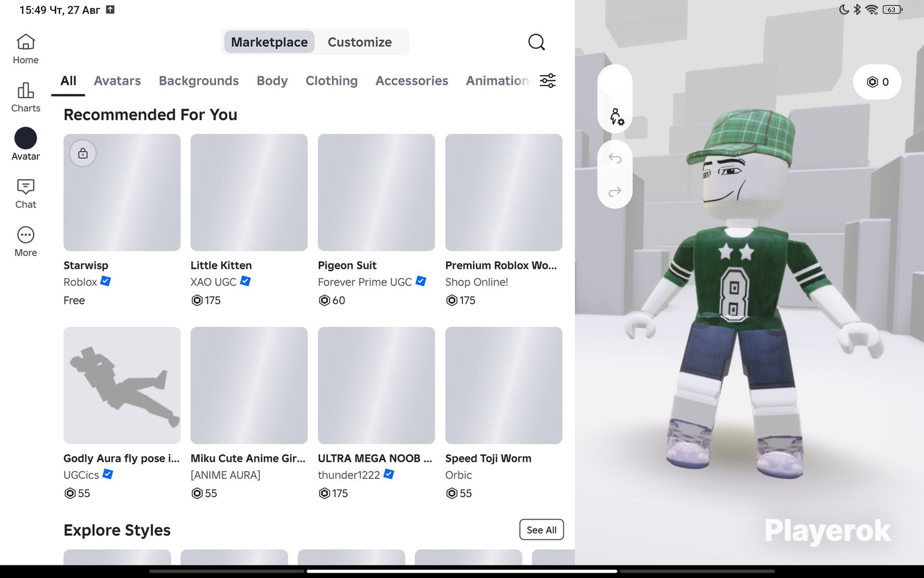The width and height of the screenshot is (924, 578).
Task: Tap the Do Not Disturb moon icon
Action: [844, 9]
